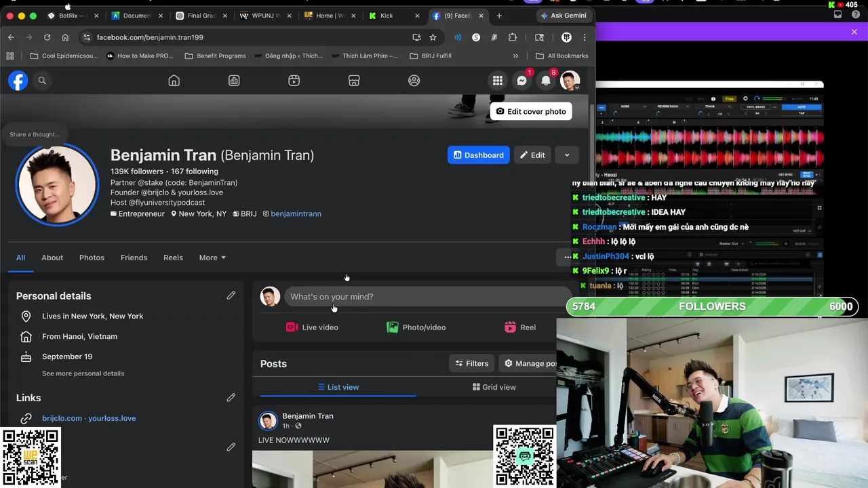868x488 pixels.
Task: Open Benjamin Tran post author name
Action: [x=308, y=416]
